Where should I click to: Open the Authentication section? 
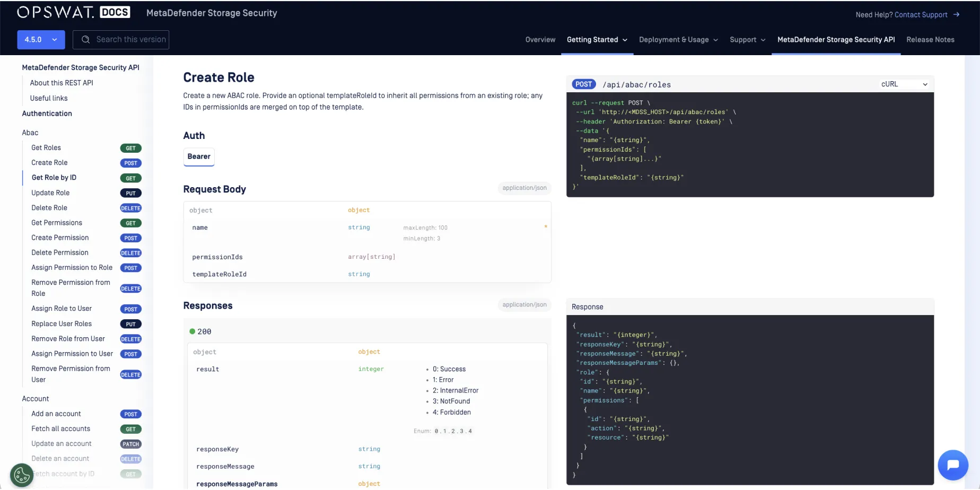(x=47, y=113)
